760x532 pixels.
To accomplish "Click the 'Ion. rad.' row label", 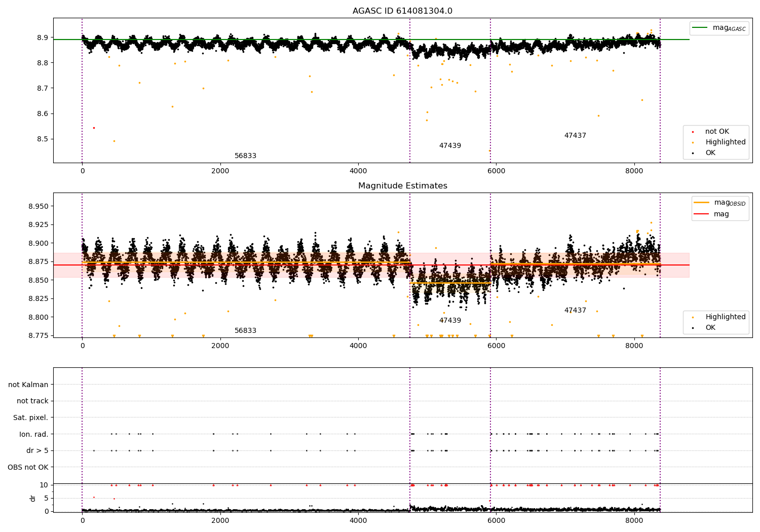I will (x=34, y=434).
